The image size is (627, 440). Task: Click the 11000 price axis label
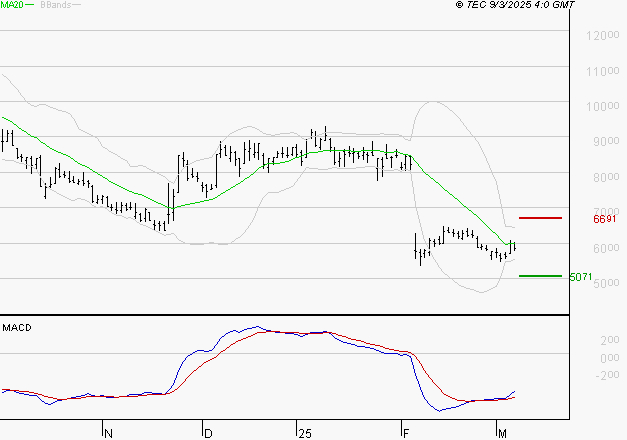603,72
